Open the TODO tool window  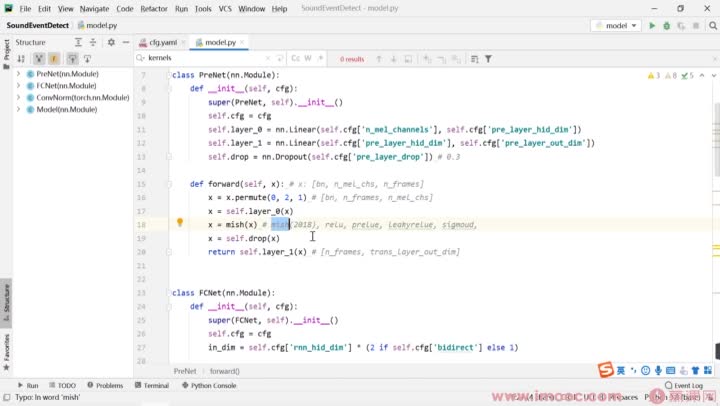coord(62,385)
